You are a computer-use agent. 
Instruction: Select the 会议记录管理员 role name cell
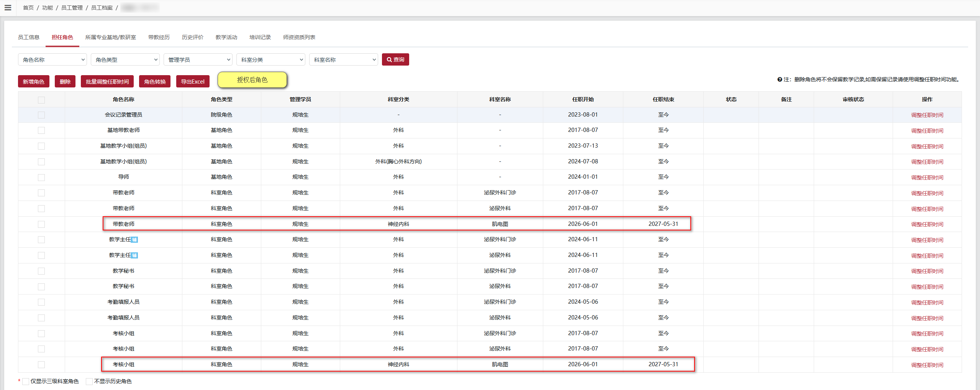123,115
